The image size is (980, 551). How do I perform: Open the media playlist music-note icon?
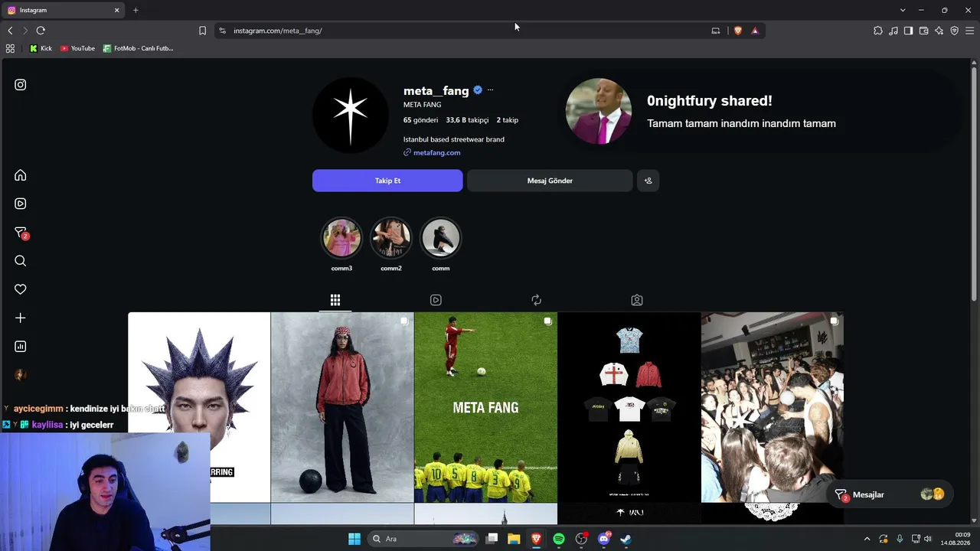point(893,31)
